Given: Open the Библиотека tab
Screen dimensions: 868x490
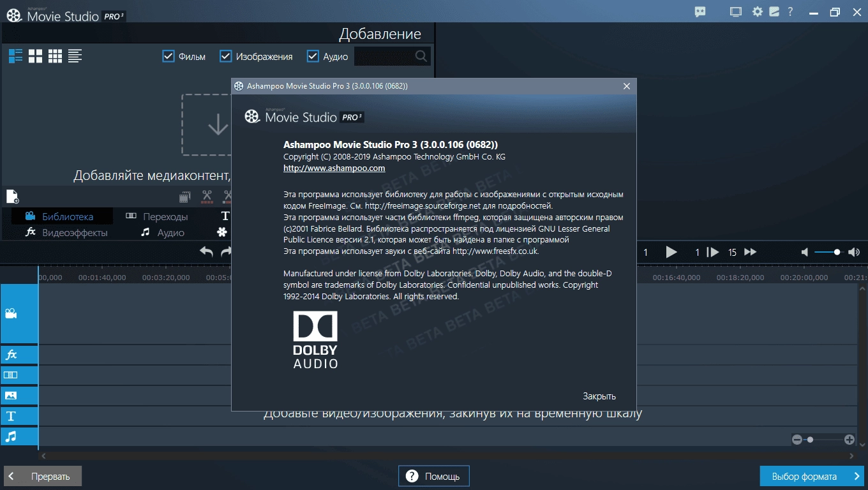Looking at the screenshot, I should point(62,216).
